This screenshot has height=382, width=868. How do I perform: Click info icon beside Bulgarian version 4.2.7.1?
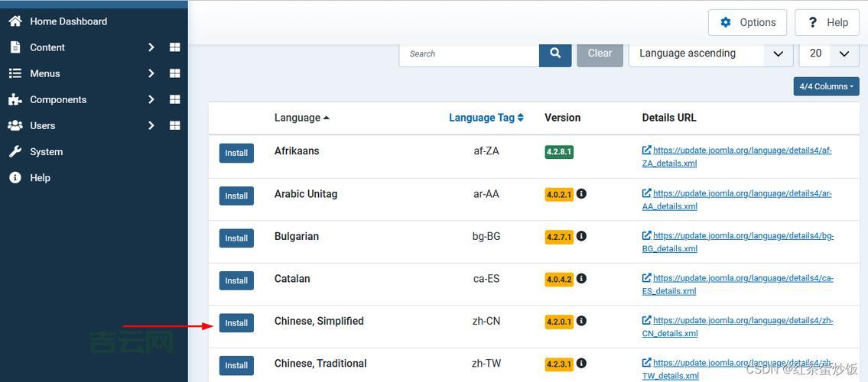pos(581,237)
